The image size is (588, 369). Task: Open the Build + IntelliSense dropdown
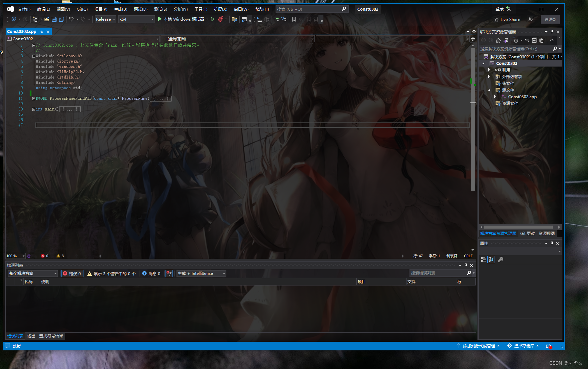tap(201, 274)
